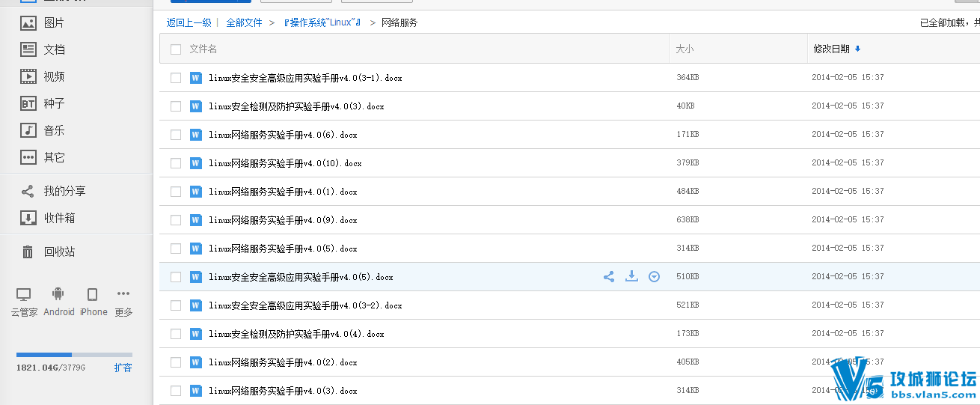Check box for linux安全检测及防护实验手册v4.0(3).docx
This screenshot has width=980, height=405.
click(176, 106)
